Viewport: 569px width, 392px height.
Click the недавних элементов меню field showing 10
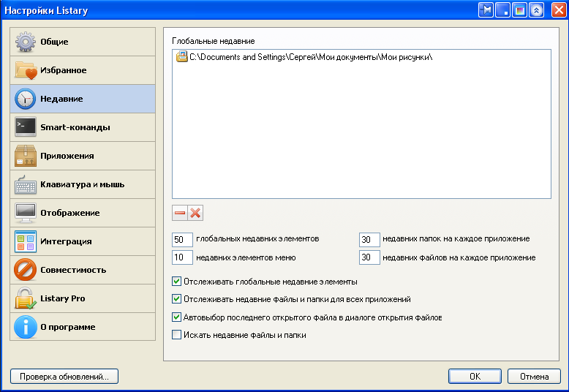click(x=182, y=257)
